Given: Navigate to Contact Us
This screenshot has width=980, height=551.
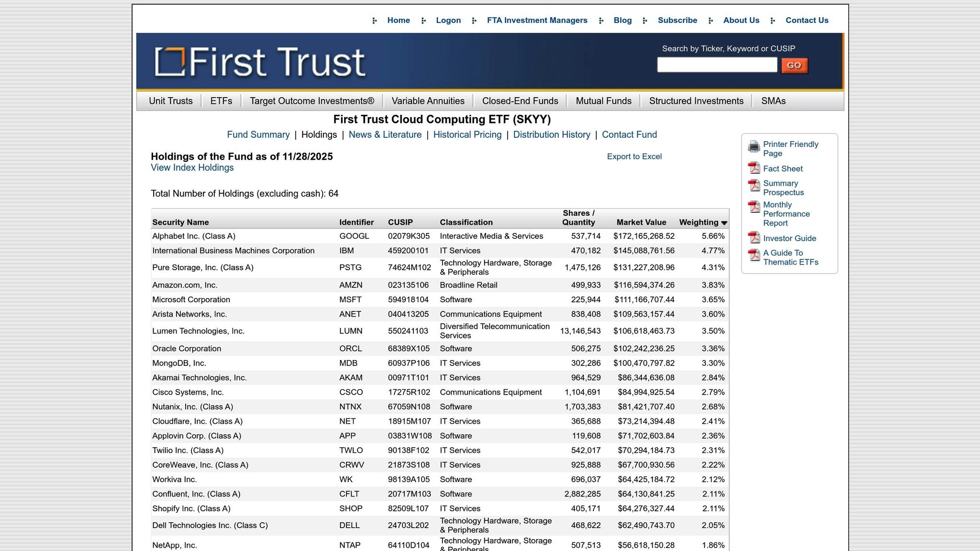Looking at the screenshot, I should pyautogui.click(x=807, y=20).
